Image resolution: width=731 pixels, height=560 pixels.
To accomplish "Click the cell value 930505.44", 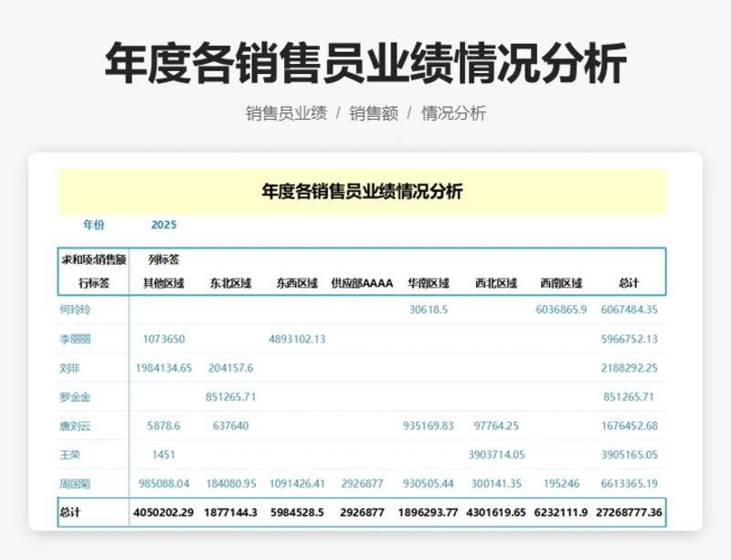I will click(x=429, y=483).
